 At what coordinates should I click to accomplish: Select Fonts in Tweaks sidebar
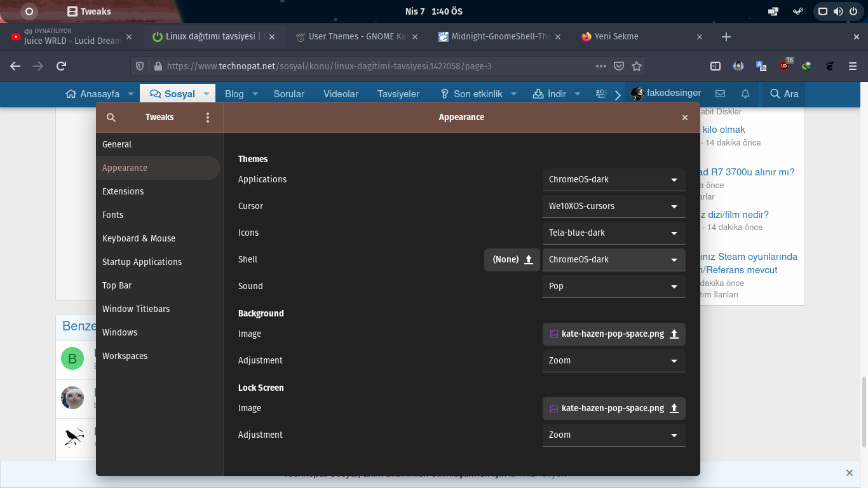point(158,215)
